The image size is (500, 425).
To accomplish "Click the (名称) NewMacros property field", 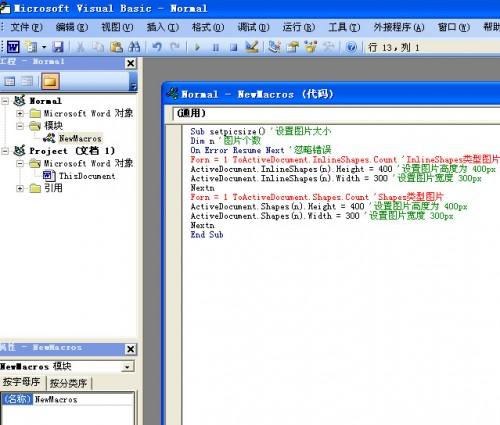I will pyautogui.click(x=68, y=399).
